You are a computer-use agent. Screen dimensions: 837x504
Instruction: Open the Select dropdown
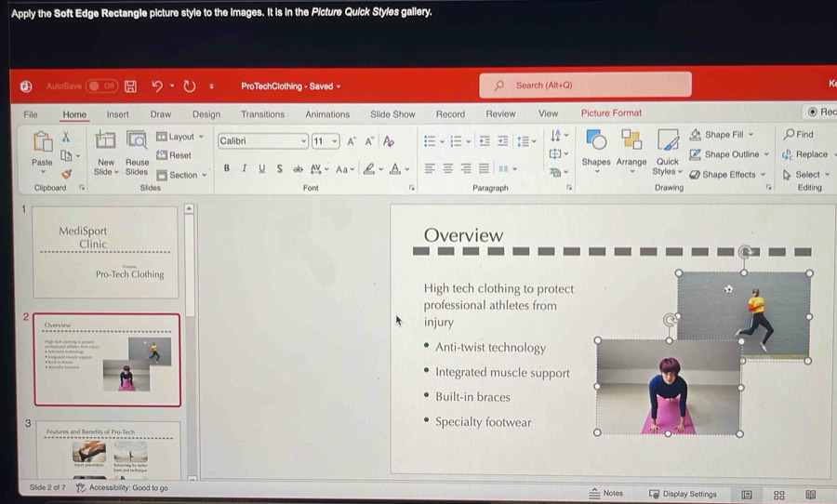point(806,175)
